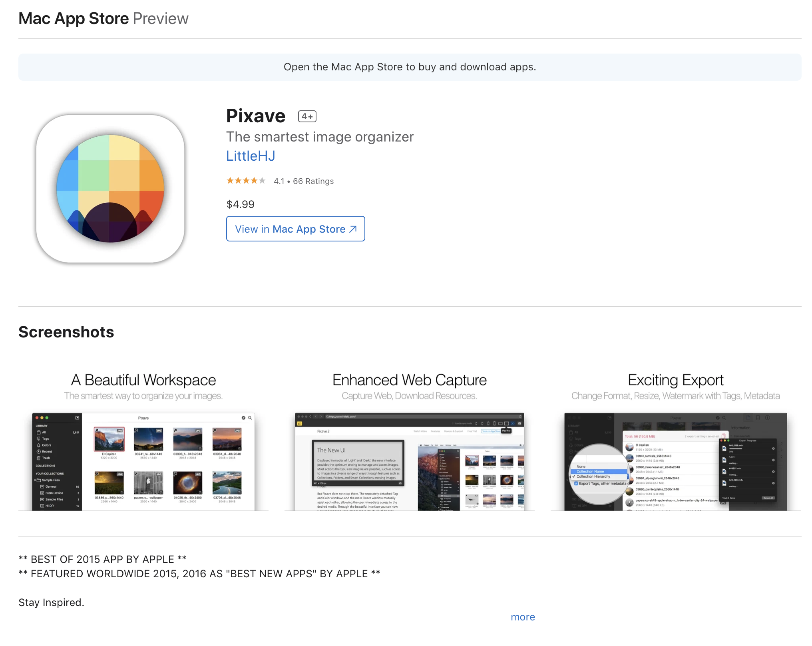
Task: Choose Collection Name in the dropdown list
Action: [590, 472]
